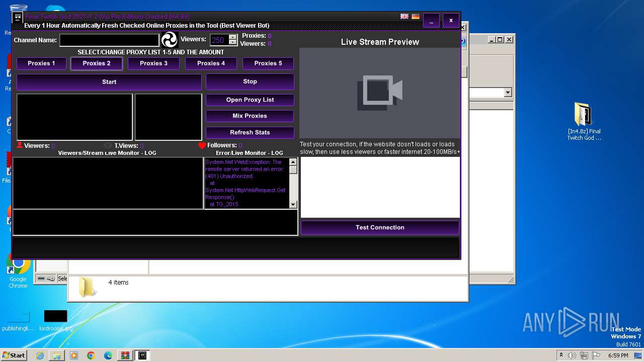This screenshot has width=644, height=362.
Task: Click Mix Proxies
Action: (250, 116)
